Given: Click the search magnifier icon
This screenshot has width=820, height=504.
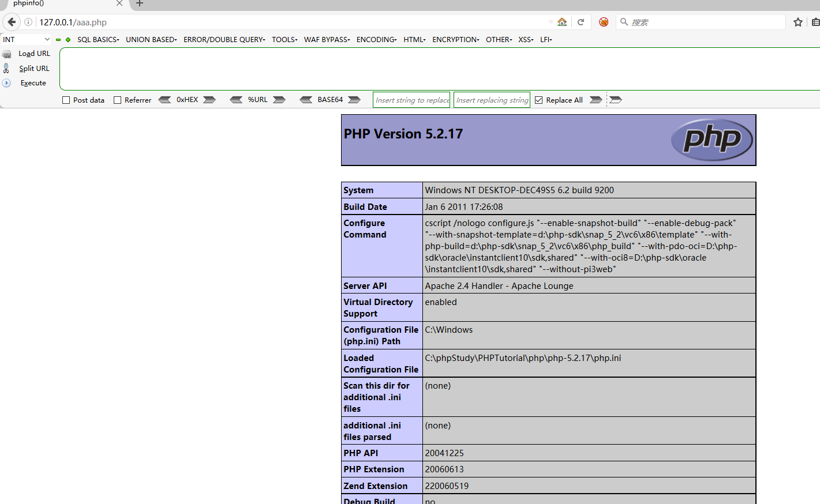Looking at the screenshot, I should pos(624,22).
